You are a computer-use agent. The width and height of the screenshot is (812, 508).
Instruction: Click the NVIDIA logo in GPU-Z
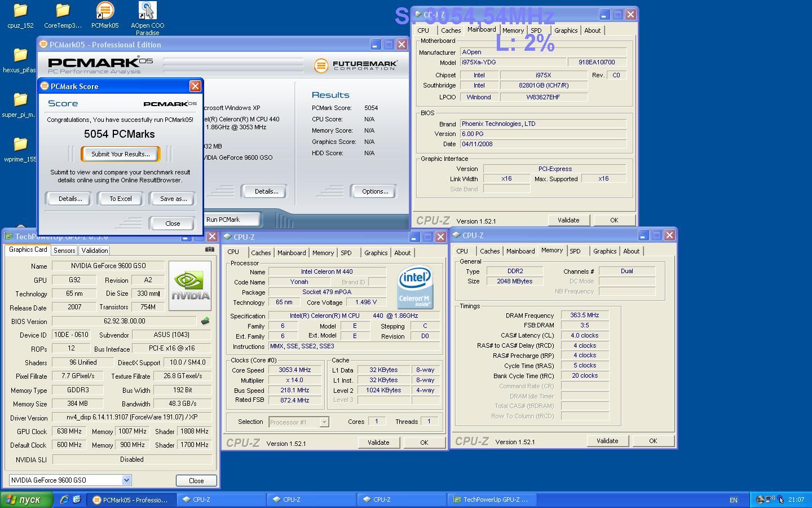pyautogui.click(x=190, y=286)
